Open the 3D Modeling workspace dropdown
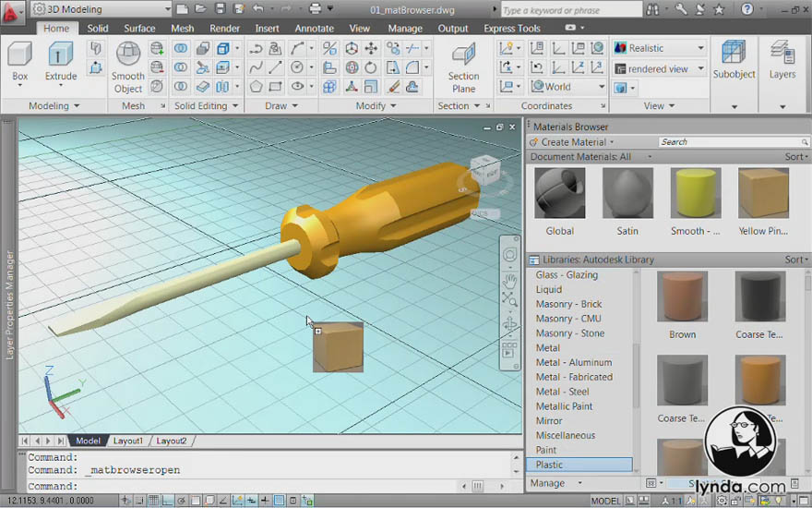Viewport: 812px width, 508px height. point(101,9)
